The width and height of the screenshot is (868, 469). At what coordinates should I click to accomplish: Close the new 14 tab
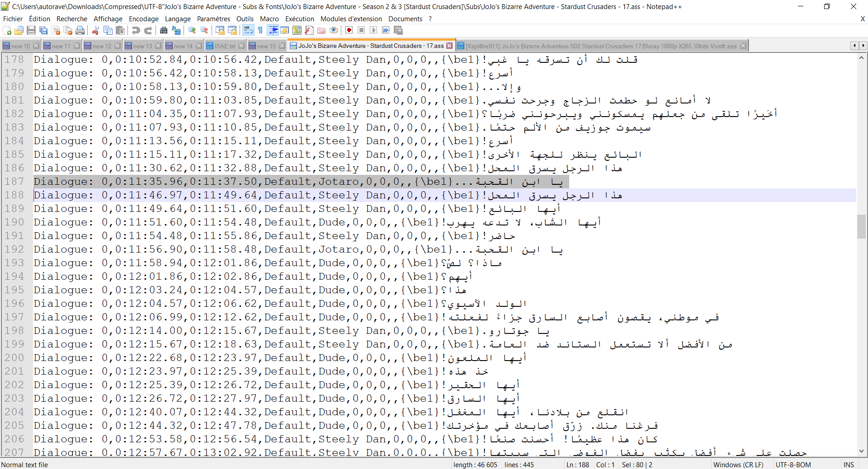[199, 46]
